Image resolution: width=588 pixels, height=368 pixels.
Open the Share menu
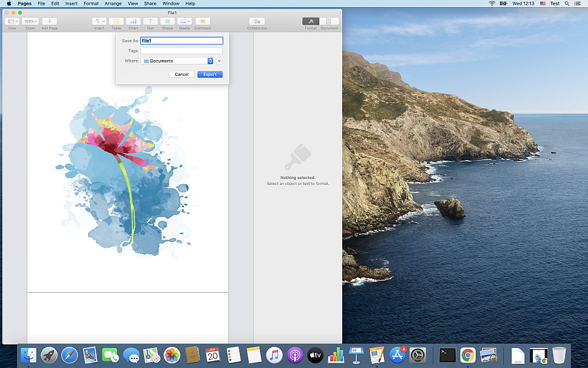[150, 4]
